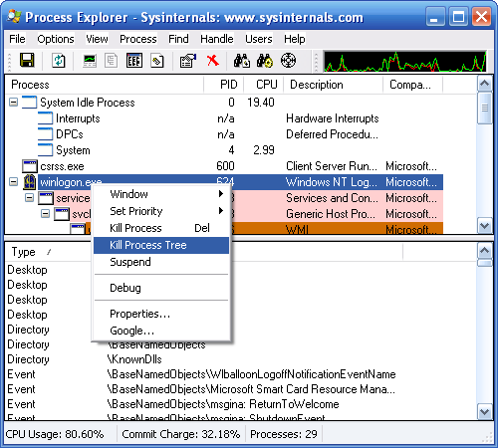The width and height of the screenshot is (498, 448).
Task: Click the System Idle Process icon
Action: (x=29, y=103)
